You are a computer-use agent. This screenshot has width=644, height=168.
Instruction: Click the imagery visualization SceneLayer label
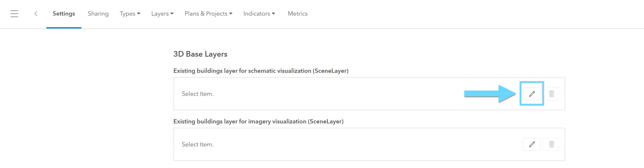click(259, 121)
